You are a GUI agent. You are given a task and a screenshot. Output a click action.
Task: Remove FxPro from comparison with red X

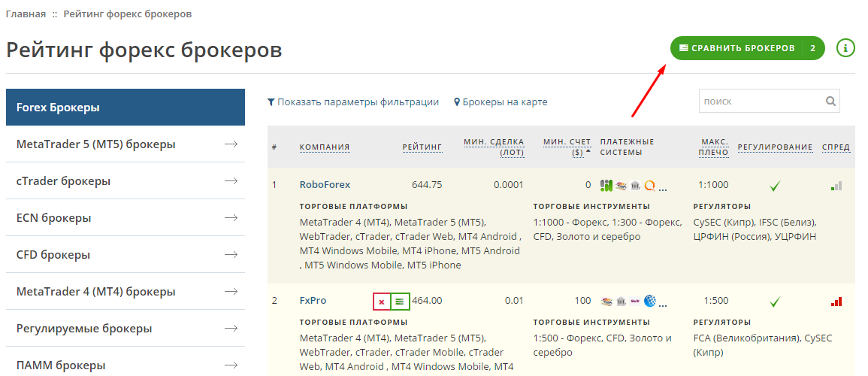(x=382, y=302)
